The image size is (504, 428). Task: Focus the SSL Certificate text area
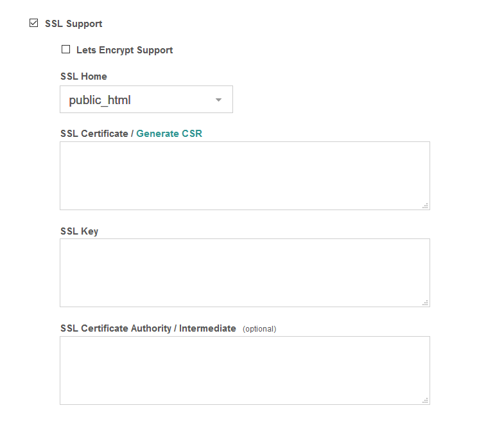[x=244, y=175]
